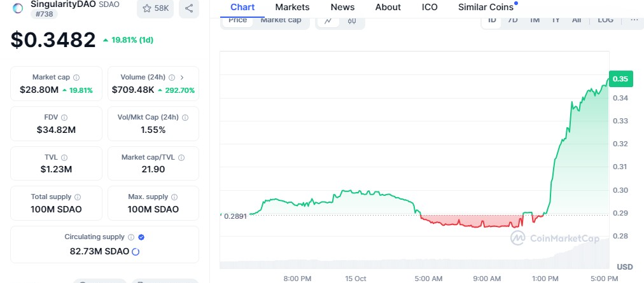Click Total supply info icon
Screen dimensions: 644x283
click(78, 197)
